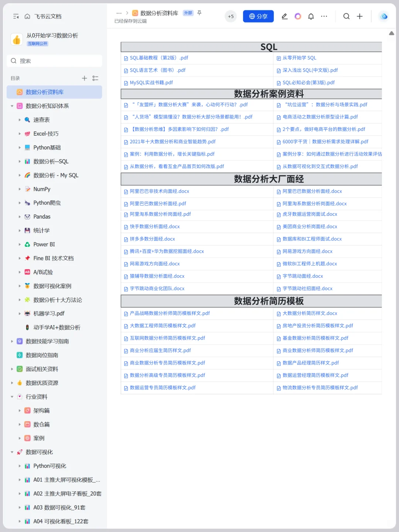This screenshot has width=399, height=532.
Task: Open the MySQL实战书籍.pdf file link
Action: [x=151, y=83]
